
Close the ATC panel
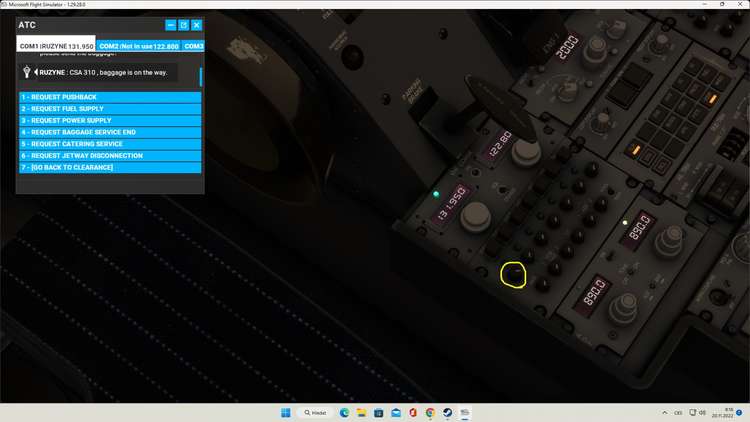197,25
